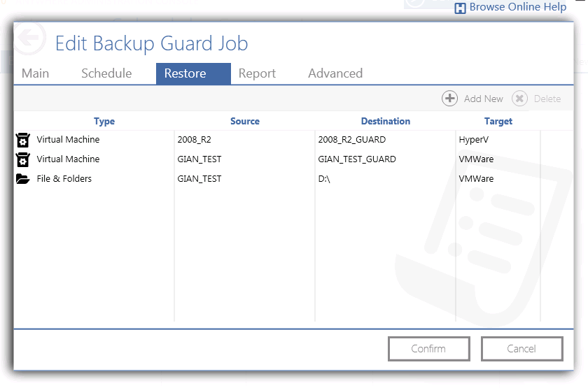Click the 2008_R2 source cell
Screen dimensions: 588x388
(195, 140)
